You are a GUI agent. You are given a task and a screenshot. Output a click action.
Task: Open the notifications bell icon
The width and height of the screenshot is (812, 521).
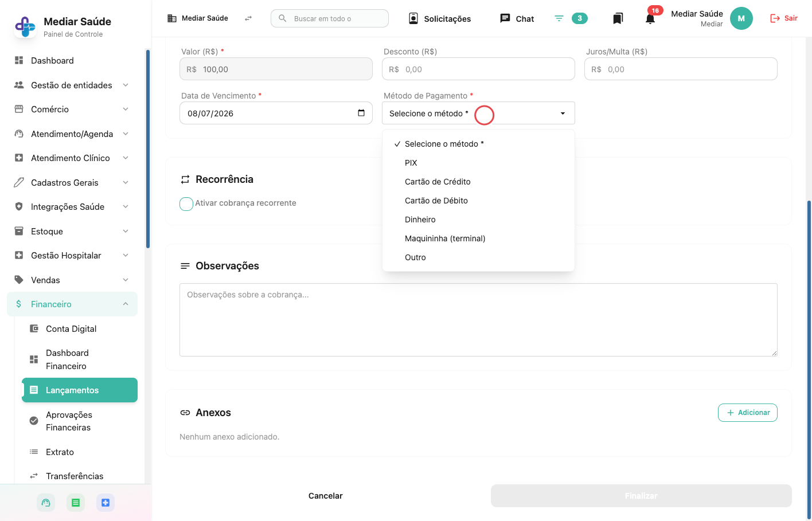coord(650,19)
